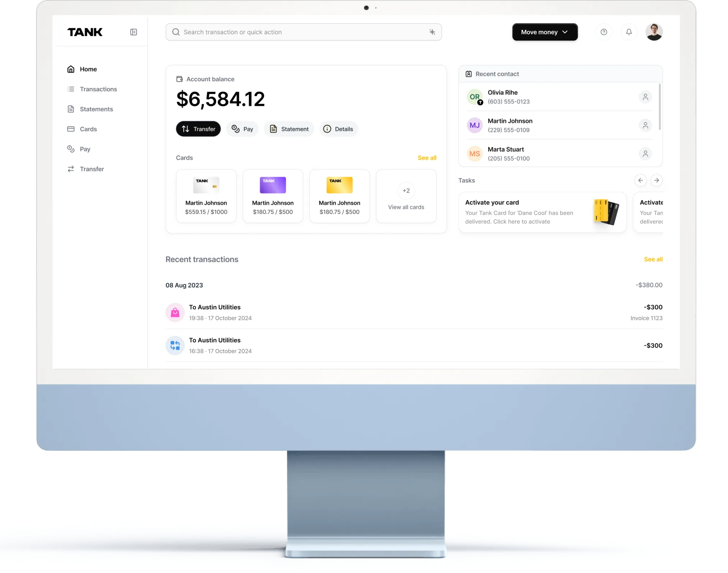Collapse the sidebar using the panel icon

133,32
